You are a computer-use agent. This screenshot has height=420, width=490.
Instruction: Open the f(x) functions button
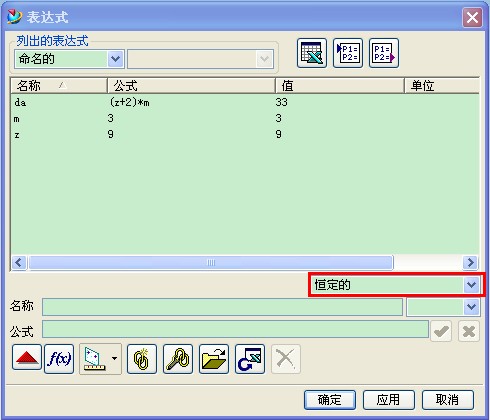point(59,359)
